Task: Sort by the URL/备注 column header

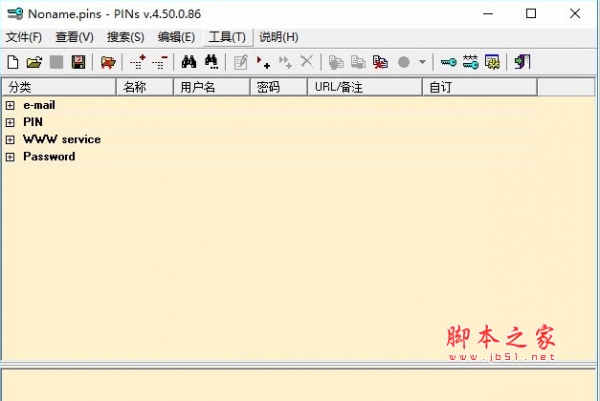Action: tap(365, 87)
